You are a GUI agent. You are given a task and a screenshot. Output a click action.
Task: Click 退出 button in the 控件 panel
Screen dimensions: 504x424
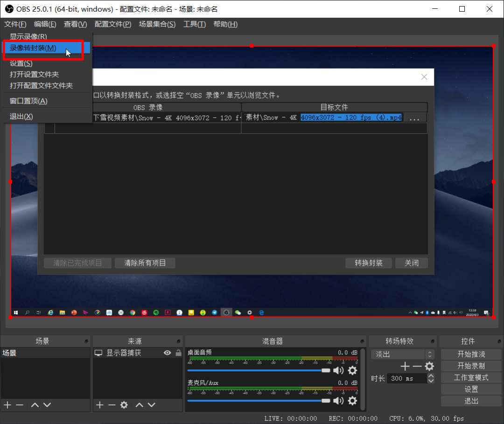tap(471, 401)
